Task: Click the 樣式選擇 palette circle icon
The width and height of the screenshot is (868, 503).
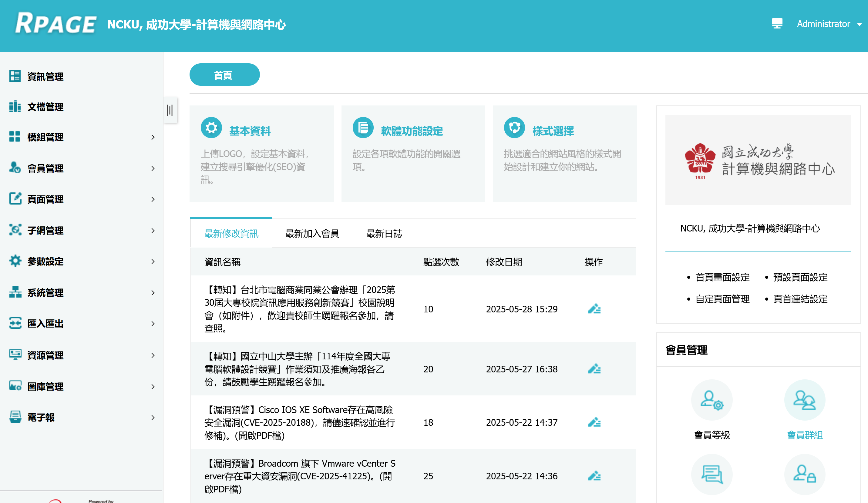Action: 514,128
